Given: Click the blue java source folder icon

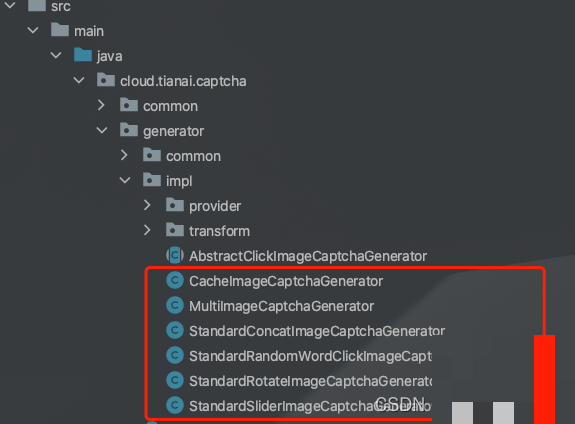Looking at the screenshot, I should 83,55.
